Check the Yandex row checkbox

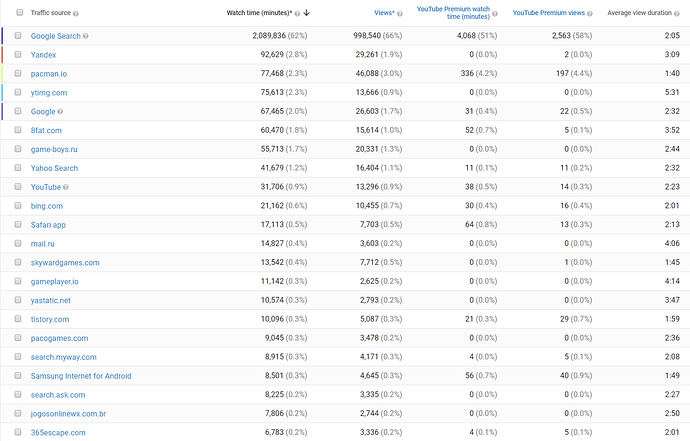coord(18,54)
